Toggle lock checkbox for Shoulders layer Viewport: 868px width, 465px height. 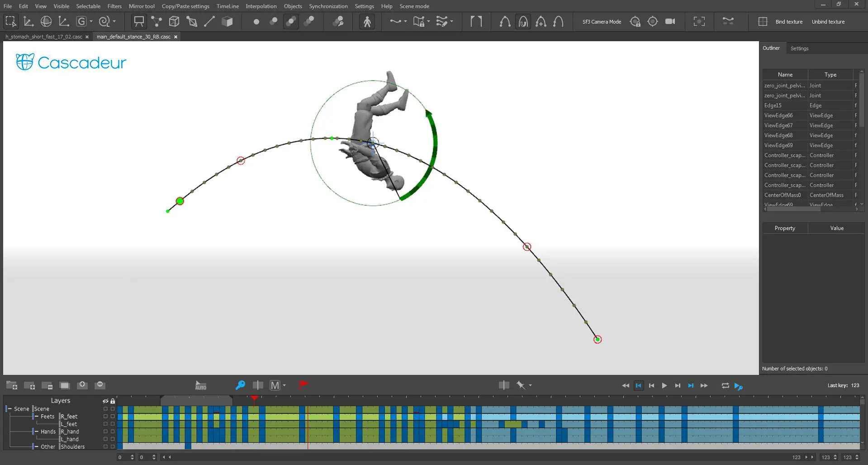(x=113, y=446)
